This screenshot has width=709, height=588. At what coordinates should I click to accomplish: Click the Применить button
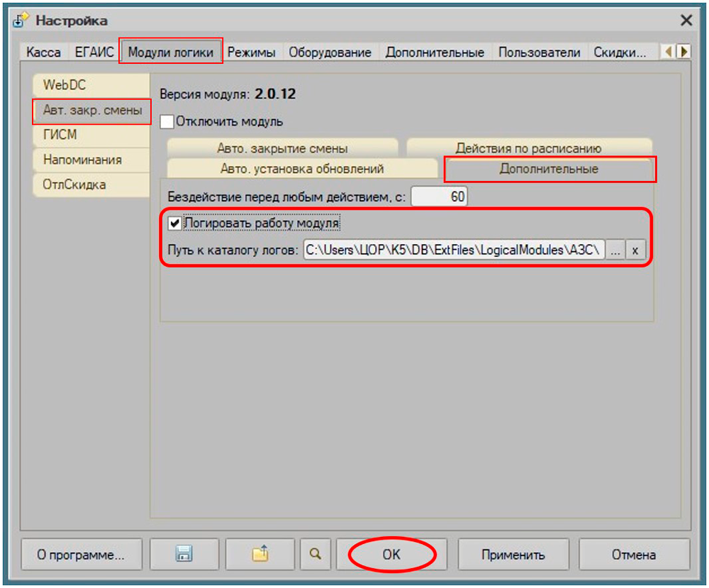coord(513,555)
